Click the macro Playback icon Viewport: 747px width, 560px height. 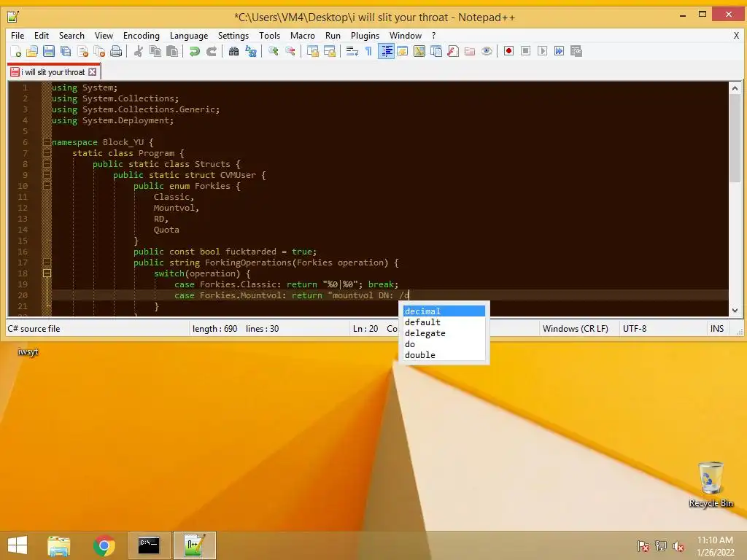pos(542,51)
